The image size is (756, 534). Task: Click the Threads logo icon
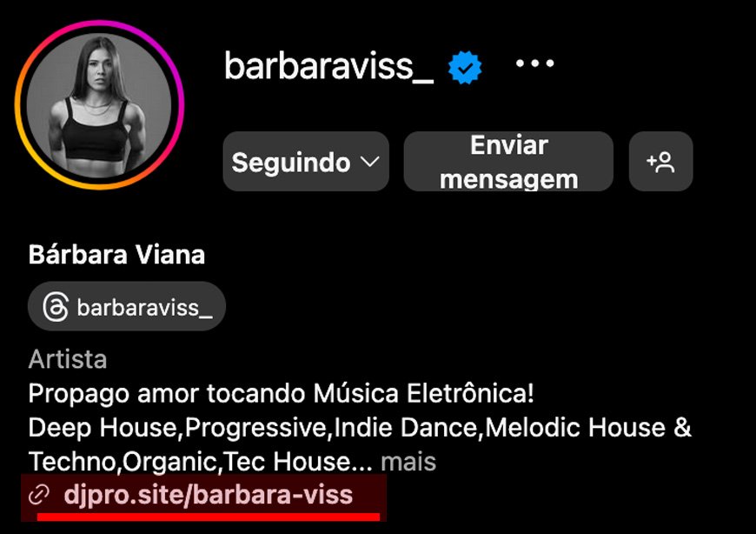[56, 307]
